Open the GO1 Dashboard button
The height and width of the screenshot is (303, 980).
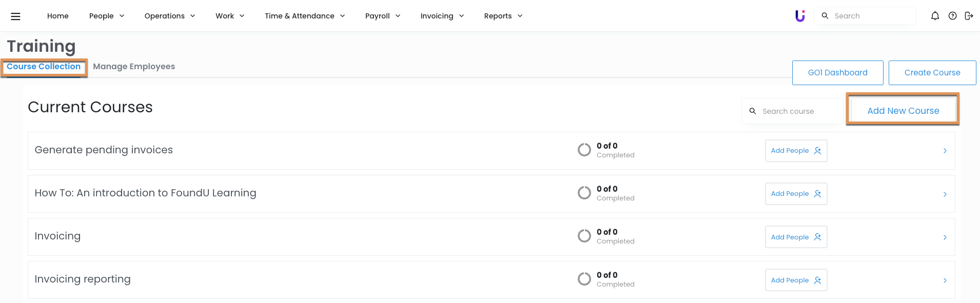point(837,73)
